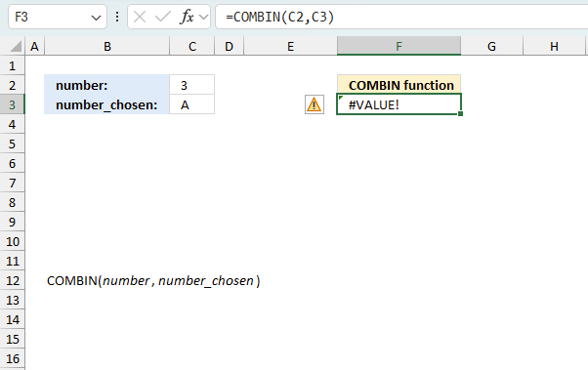Click into the formula bar text =COMBIN(C2,C3)

pos(279,17)
